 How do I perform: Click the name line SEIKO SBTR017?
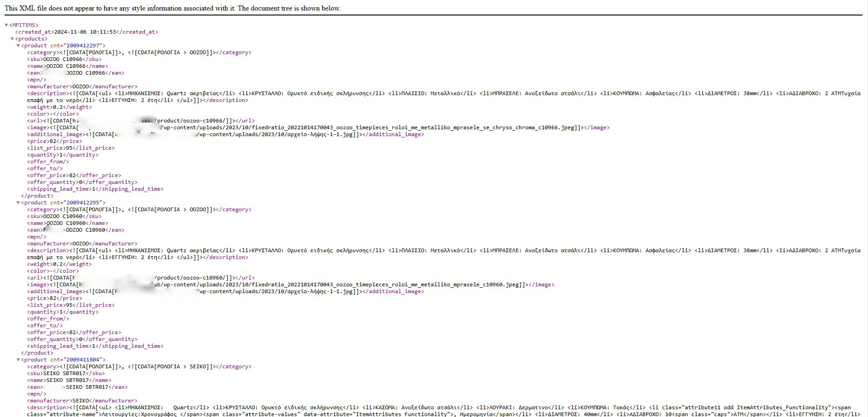[x=69, y=380]
